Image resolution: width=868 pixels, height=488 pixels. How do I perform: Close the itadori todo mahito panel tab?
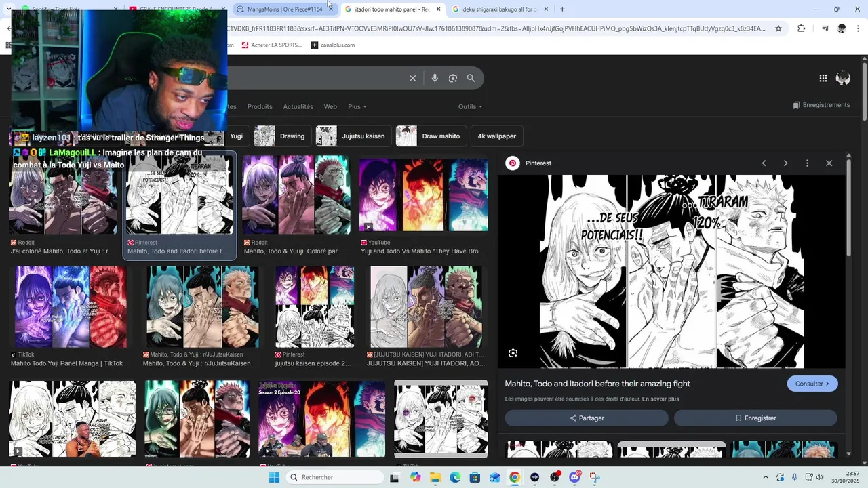coord(438,9)
